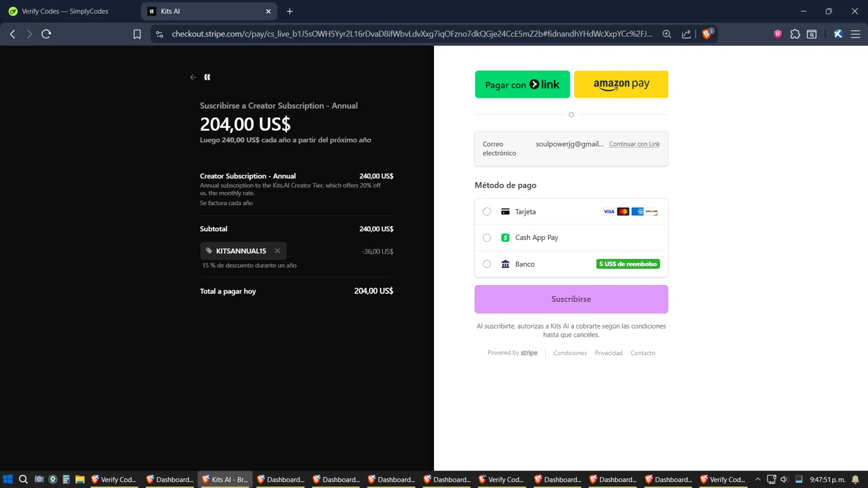
Task: Click the Total a pagar hoy label
Action: 228,291
